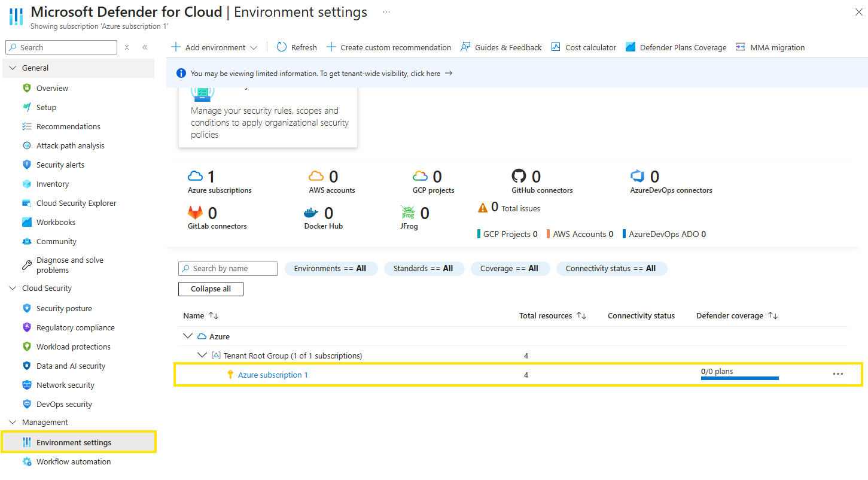This screenshot has width=868, height=480.
Task: Collapse the Tenant Root Group node
Action: pyautogui.click(x=202, y=356)
